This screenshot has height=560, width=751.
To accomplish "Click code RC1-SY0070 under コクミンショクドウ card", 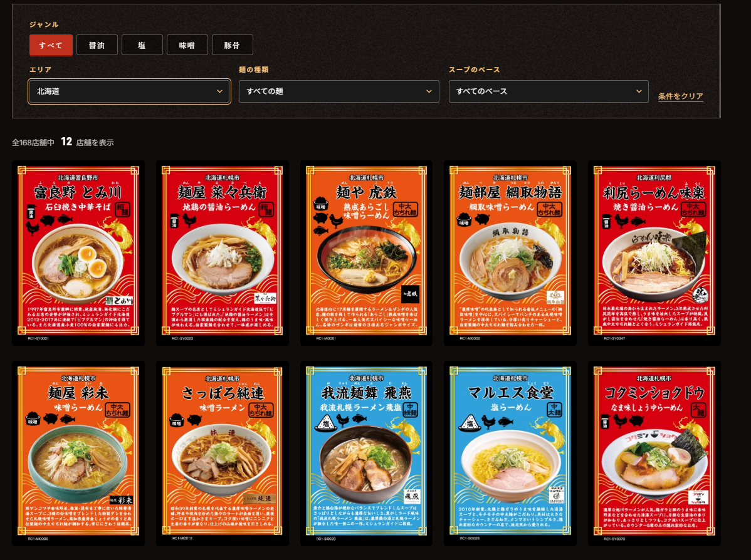I will point(614,539).
